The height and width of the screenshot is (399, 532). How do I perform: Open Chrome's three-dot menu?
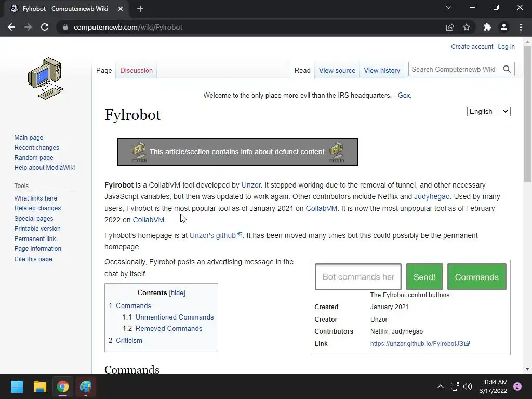point(521,27)
